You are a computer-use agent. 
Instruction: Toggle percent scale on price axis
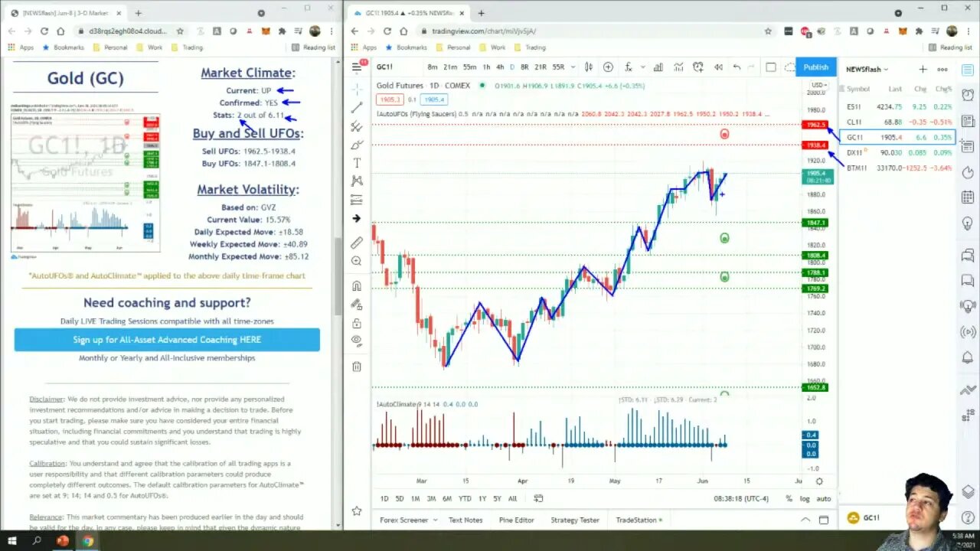point(789,499)
